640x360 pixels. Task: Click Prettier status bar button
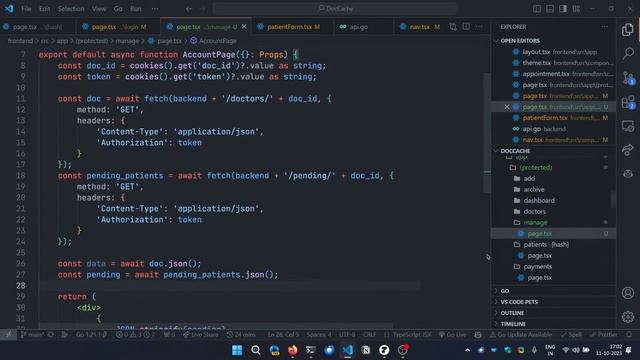click(603, 335)
